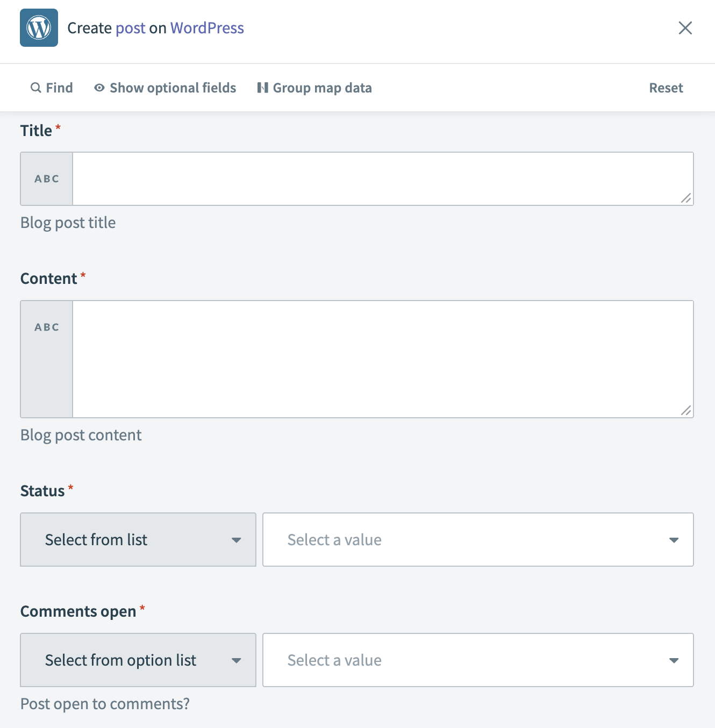This screenshot has height=728, width=715.
Task: Open the Select from list dropdown under Status
Action: click(138, 540)
